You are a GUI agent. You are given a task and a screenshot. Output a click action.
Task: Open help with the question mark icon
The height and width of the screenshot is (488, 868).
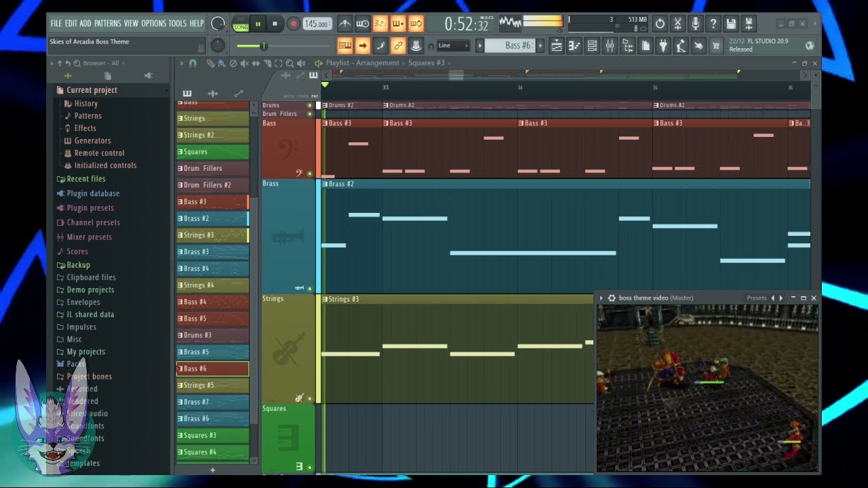713,24
